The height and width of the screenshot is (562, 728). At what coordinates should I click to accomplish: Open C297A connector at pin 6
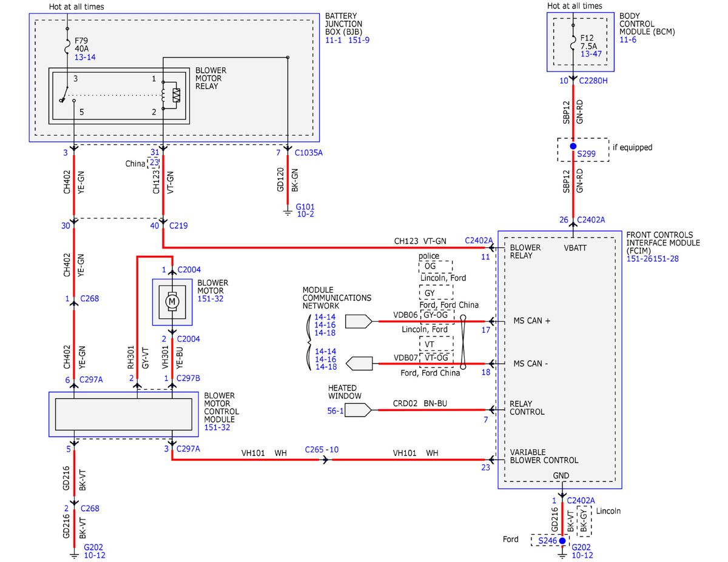[92, 380]
